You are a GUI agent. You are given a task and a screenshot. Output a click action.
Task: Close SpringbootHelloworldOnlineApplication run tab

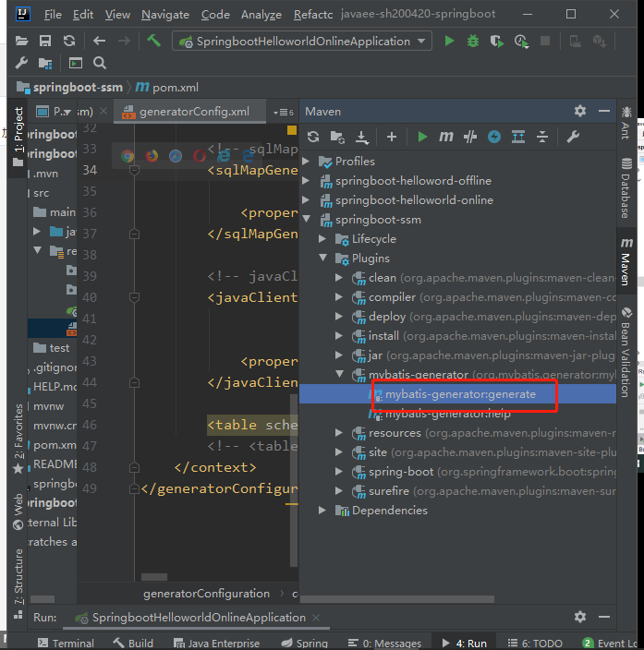316,618
